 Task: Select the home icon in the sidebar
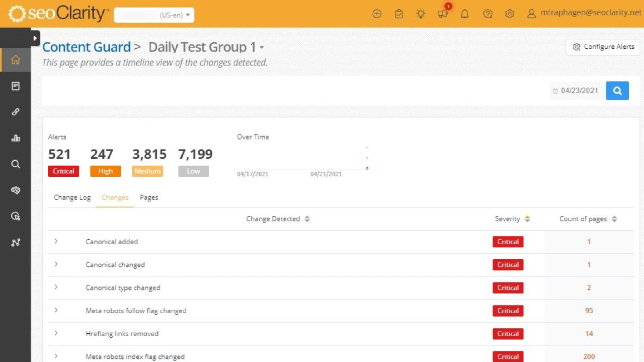pos(15,59)
